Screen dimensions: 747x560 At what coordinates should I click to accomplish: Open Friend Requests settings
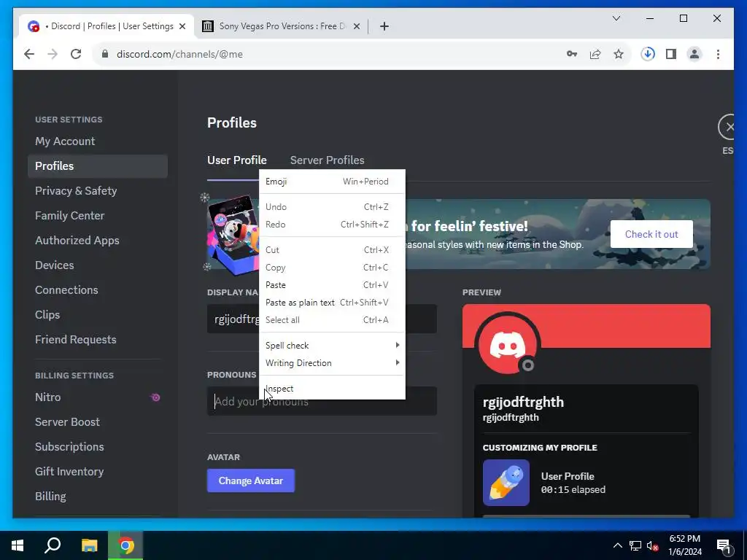(x=98, y=340)
